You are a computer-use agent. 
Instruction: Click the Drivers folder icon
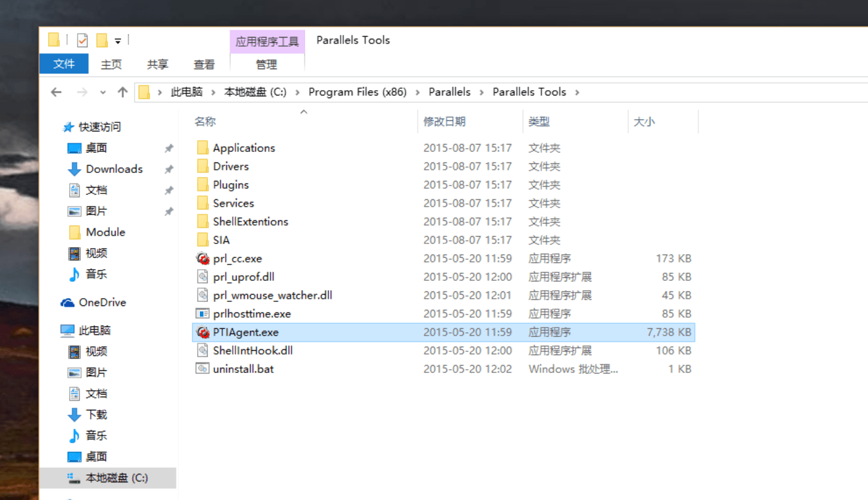coord(203,166)
